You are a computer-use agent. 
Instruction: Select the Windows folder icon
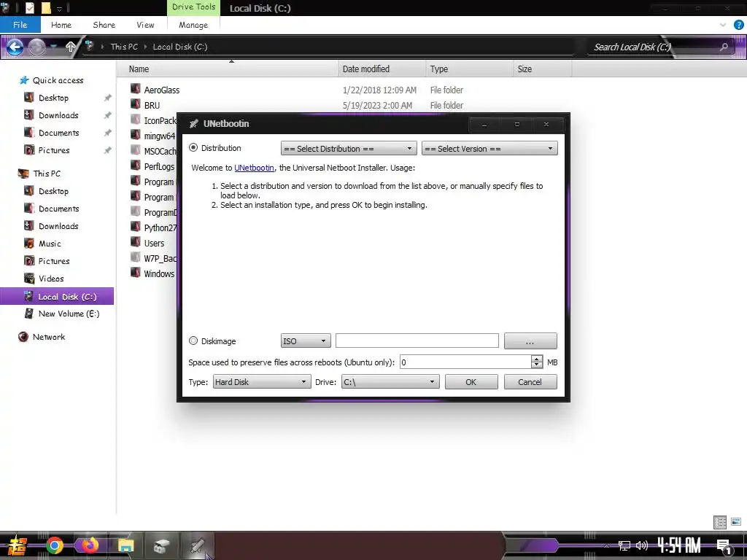(x=136, y=273)
